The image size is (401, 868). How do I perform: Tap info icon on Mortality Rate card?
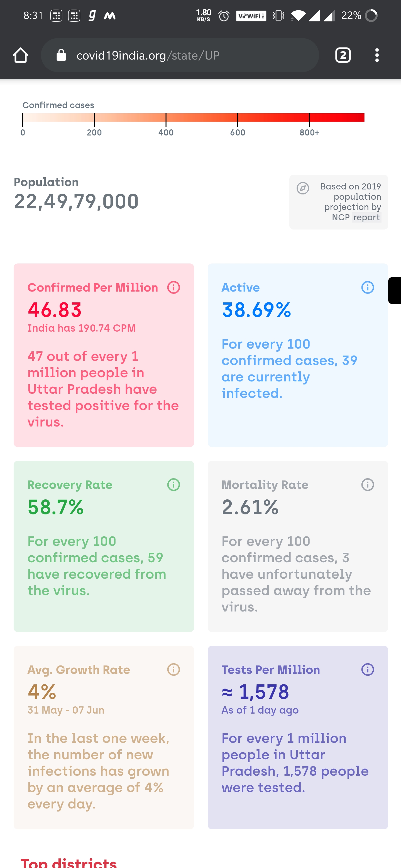[x=367, y=485]
